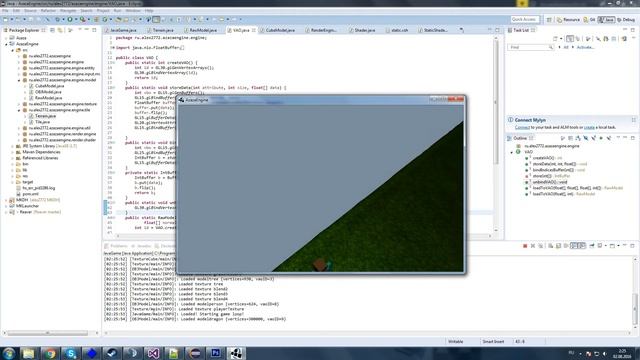The height and width of the screenshot is (360, 640).
Task: Minimize the Package Explorer panel
Action: [x=87, y=30]
